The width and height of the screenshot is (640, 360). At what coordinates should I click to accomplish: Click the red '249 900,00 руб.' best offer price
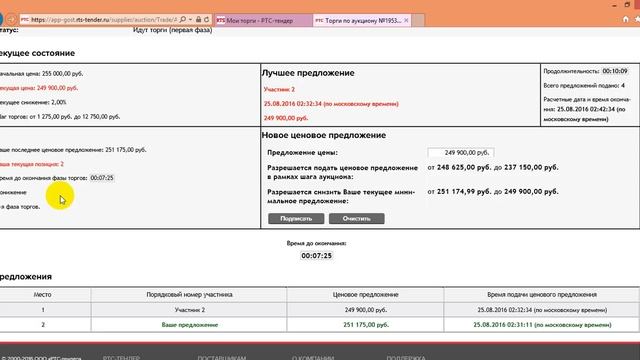click(x=286, y=118)
